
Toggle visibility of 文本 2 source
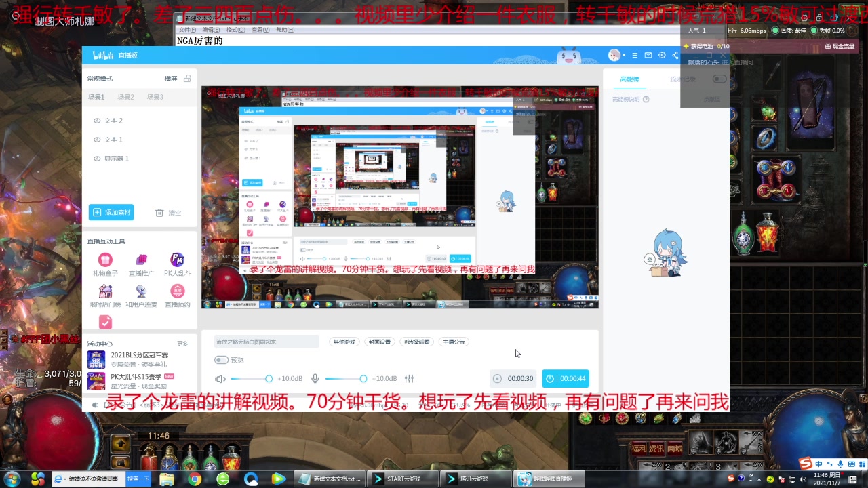click(x=97, y=121)
